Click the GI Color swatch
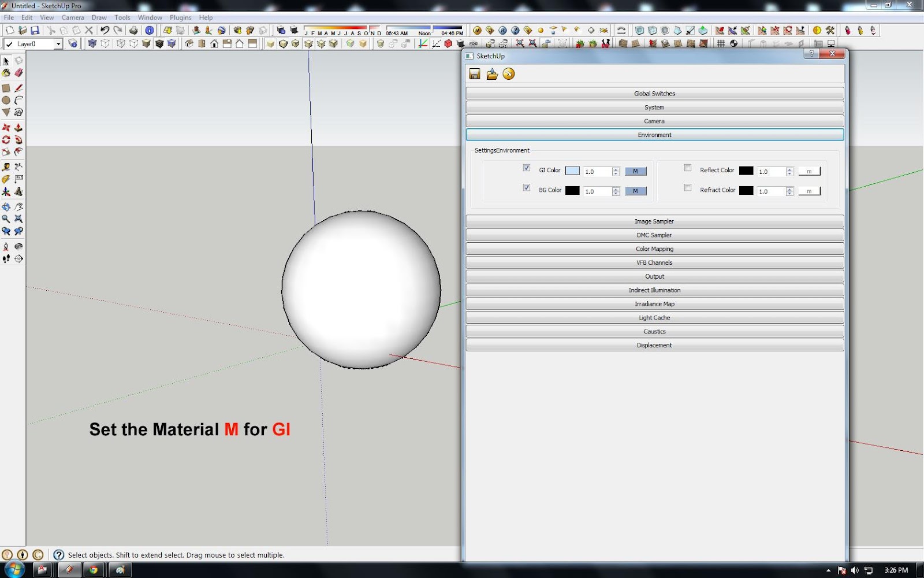Image resolution: width=924 pixels, height=578 pixels. click(572, 170)
